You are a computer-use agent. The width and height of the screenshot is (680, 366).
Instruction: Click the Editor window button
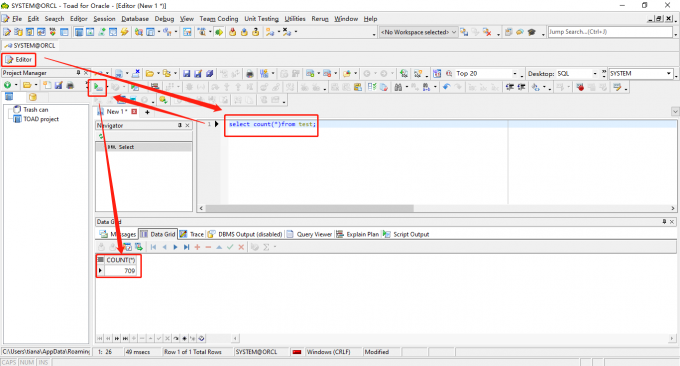point(19,59)
